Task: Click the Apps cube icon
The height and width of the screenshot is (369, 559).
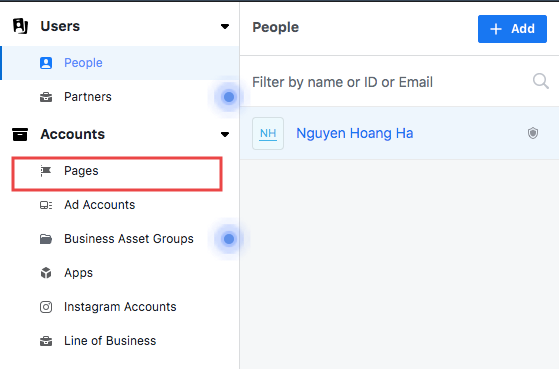Action: coord(46,273)
